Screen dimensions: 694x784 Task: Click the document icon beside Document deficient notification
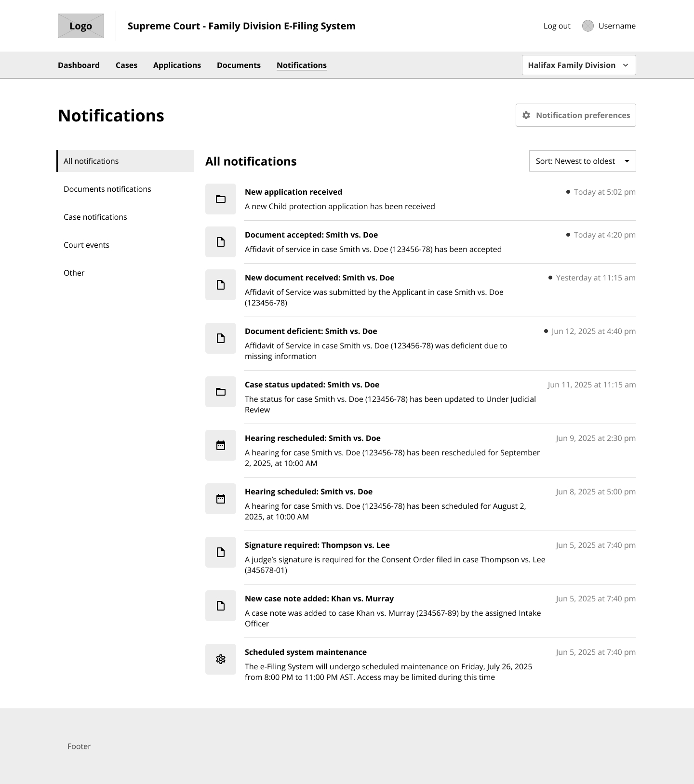pyautogui.click(x=221, y=338)
